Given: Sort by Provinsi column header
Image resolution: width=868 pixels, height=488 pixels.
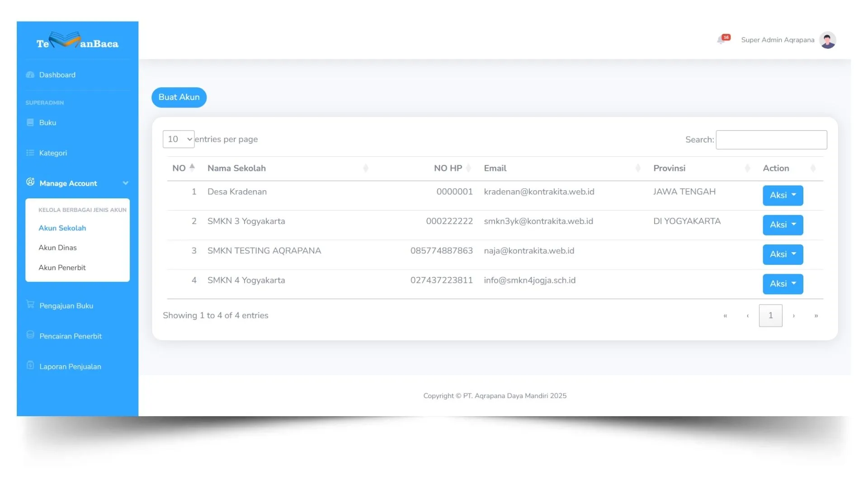Looking at the screenshot, I should click(669, 168).
